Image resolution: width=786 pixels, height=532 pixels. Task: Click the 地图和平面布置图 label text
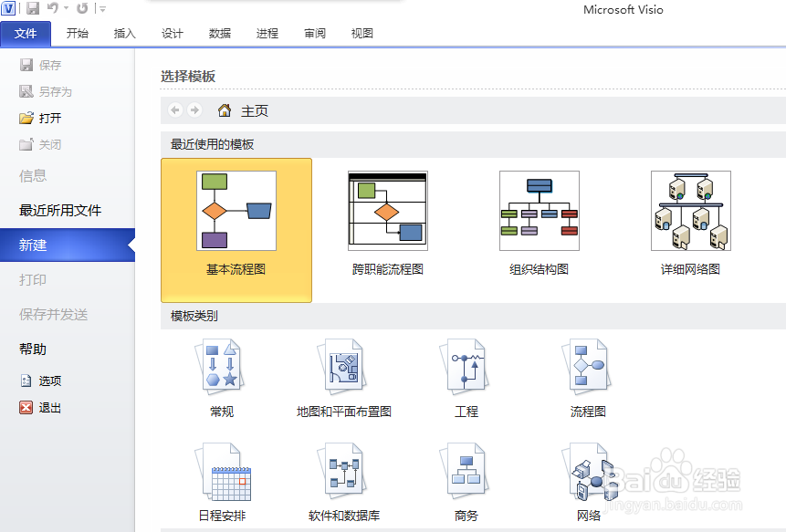click(x=344, y=412)
